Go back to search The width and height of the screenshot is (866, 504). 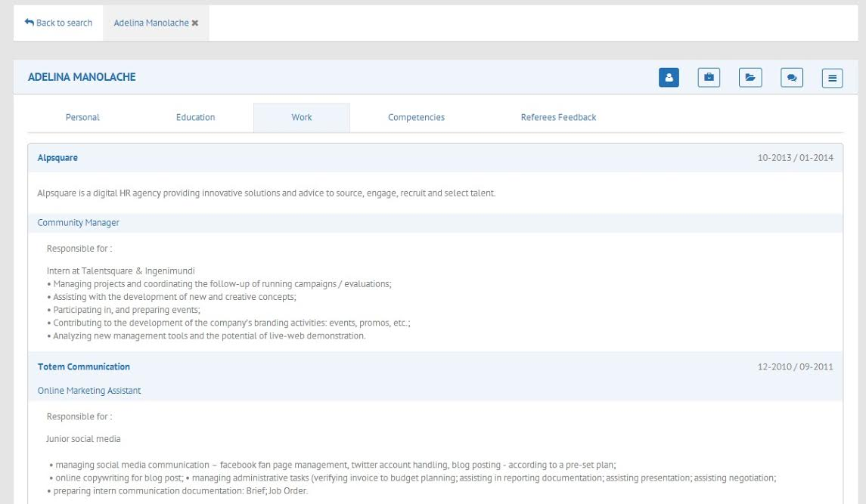pyautogui.click(x=58, y=23)
